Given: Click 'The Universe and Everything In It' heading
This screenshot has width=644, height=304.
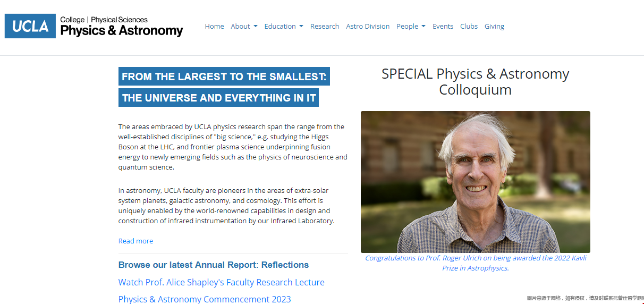Looking at the screenshot, I should pyautogui.click(x=219, y=98).
